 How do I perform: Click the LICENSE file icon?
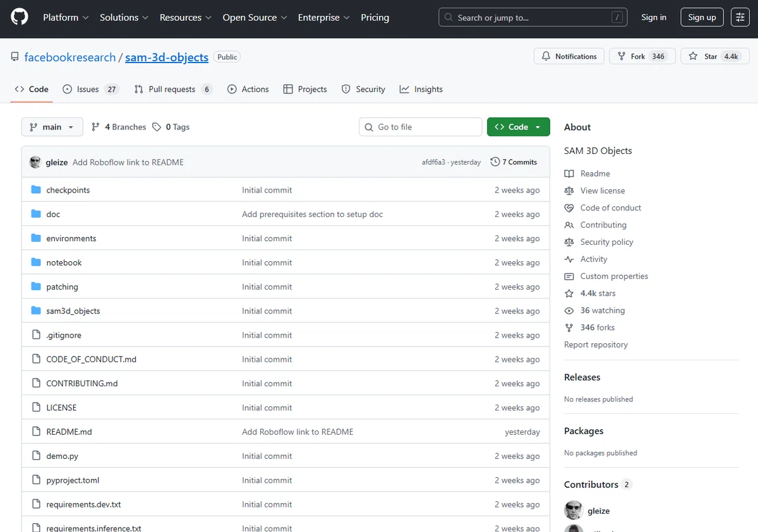pos(36,408)
